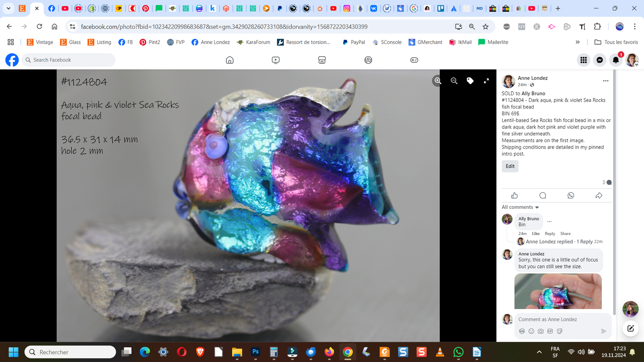Open Photoshop from the taskbar

pyautogui.click(x=255, y=352)
